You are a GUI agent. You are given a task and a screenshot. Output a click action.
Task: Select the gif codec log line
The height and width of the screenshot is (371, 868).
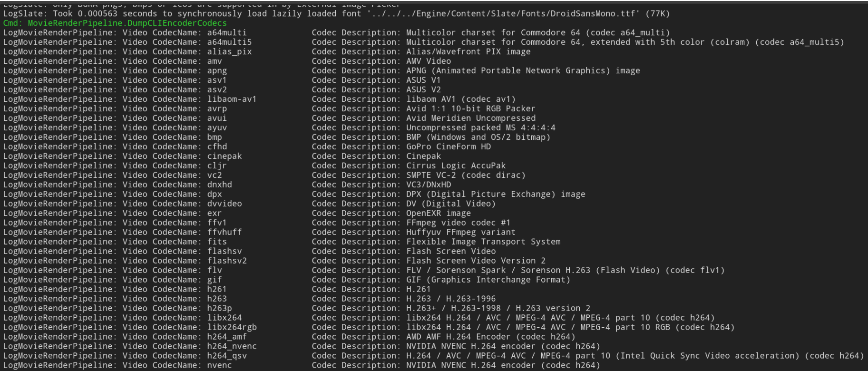point(287,280)
